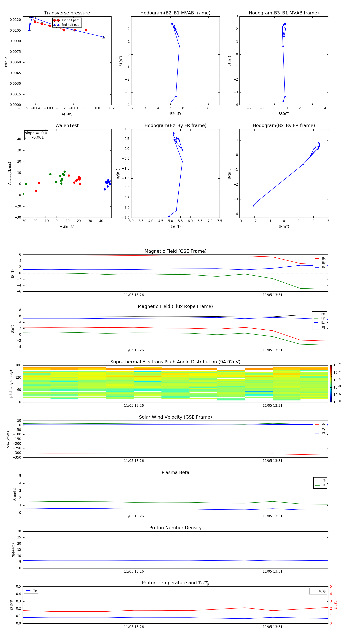Click the 'Proton Number Density' title
Viewport: 351px width, 644px height.
(175, 528)
